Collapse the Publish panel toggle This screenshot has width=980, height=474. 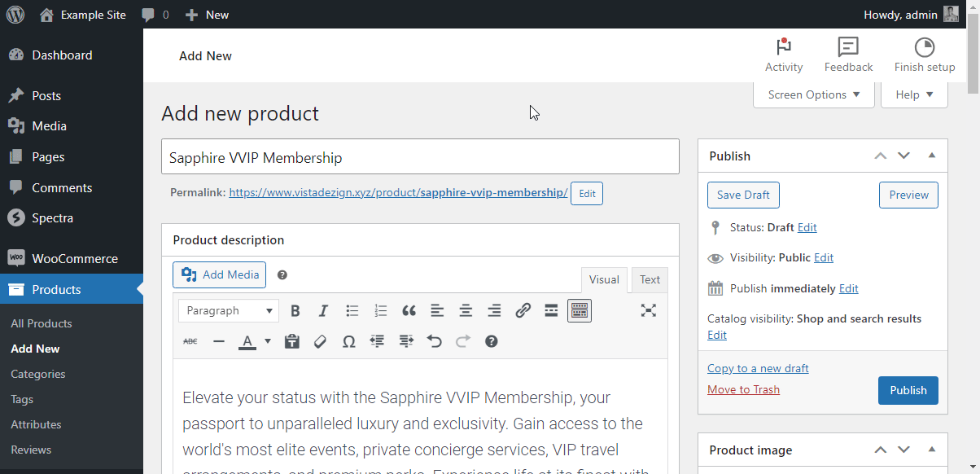pyautogui.click(x=932, y=156)
